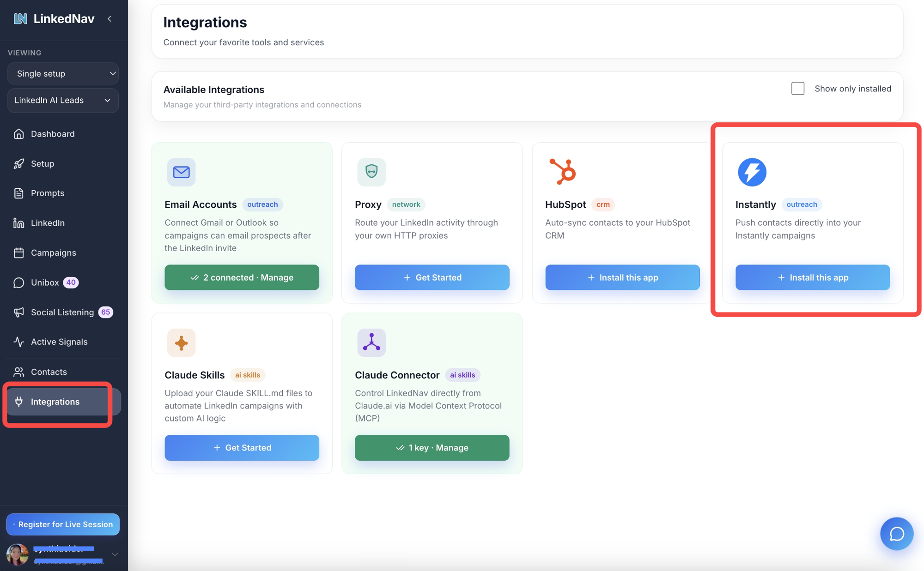This screenshot has width=924, height=571.
Task: Go to Social Listening
Action: coord(63,312)
